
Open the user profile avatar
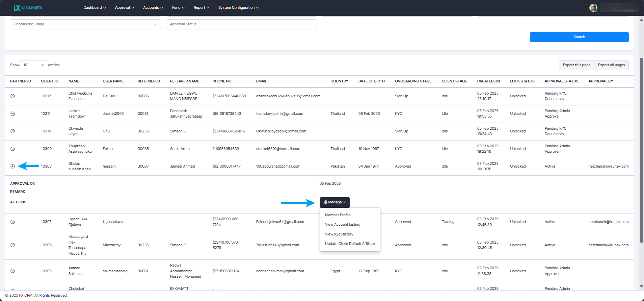pyautogui.click(x=593, y=8)
